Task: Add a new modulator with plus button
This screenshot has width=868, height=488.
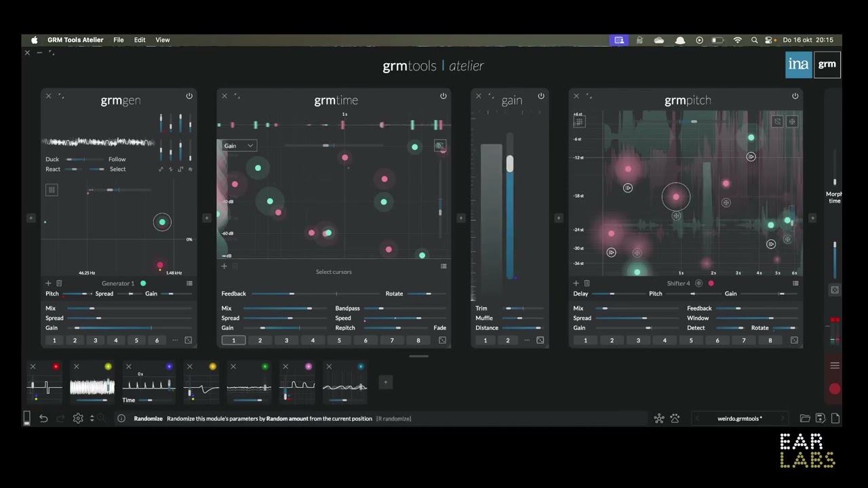Action: click(x=385, y=382)
